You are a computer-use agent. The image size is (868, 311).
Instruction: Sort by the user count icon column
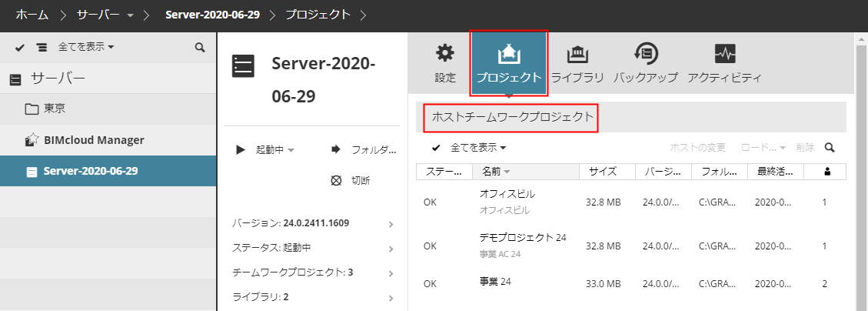827,172
